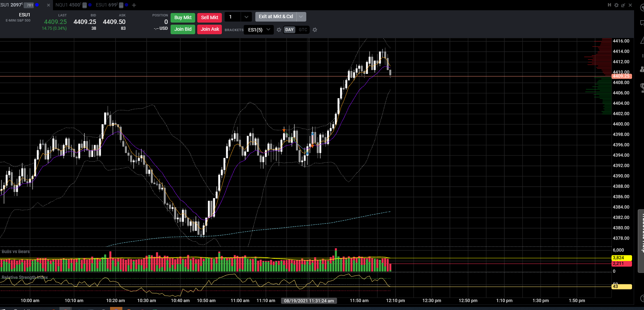Click the crosshair timestamp 08/19/2021 11:31:24 am
Screen dimensions: 644x310
(x=309, y=301)
